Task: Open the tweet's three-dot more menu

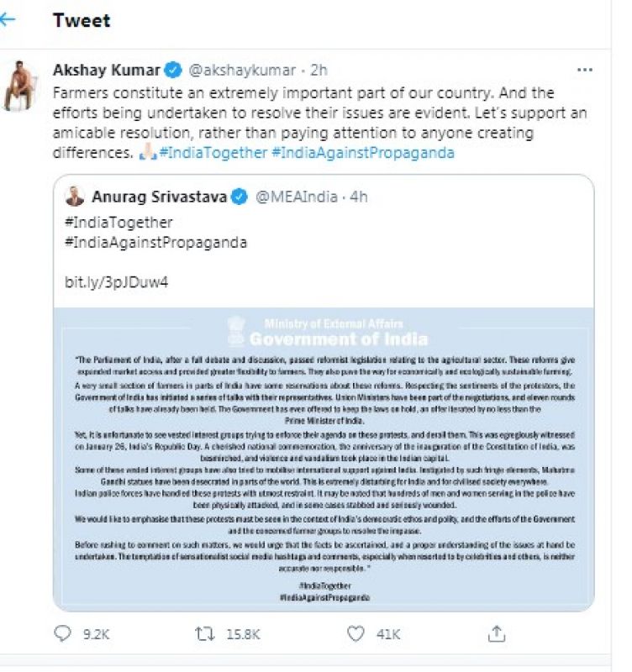Action: pyautogui.click(x=585, y=70)
